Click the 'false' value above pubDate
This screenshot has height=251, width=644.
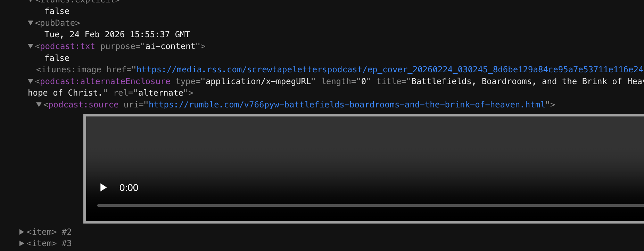(57, 11)
